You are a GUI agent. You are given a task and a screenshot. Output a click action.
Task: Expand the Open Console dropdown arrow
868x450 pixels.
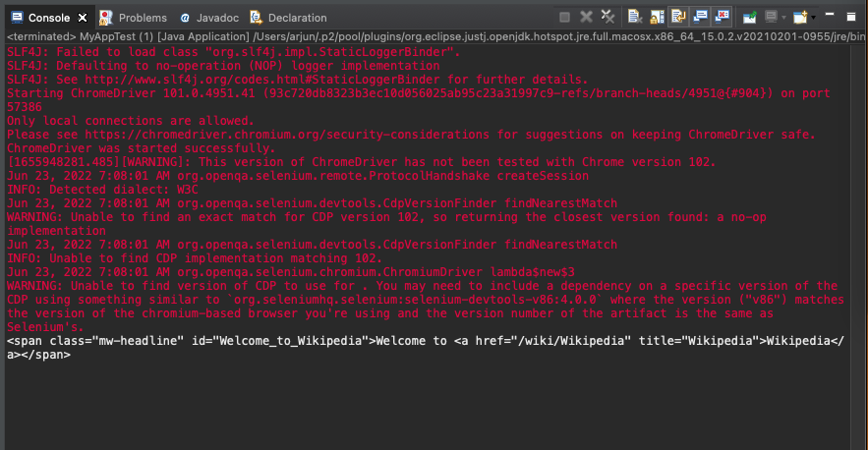[x=815, y=18]
